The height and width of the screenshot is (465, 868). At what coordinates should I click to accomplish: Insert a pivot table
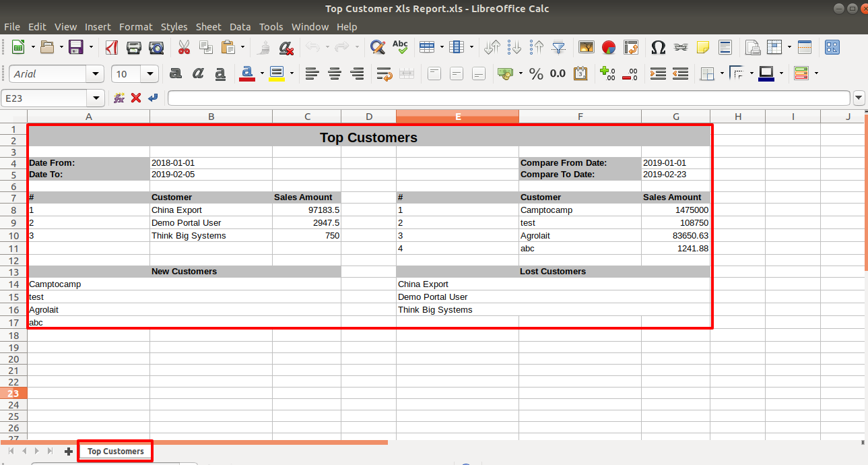pos(631,47)
